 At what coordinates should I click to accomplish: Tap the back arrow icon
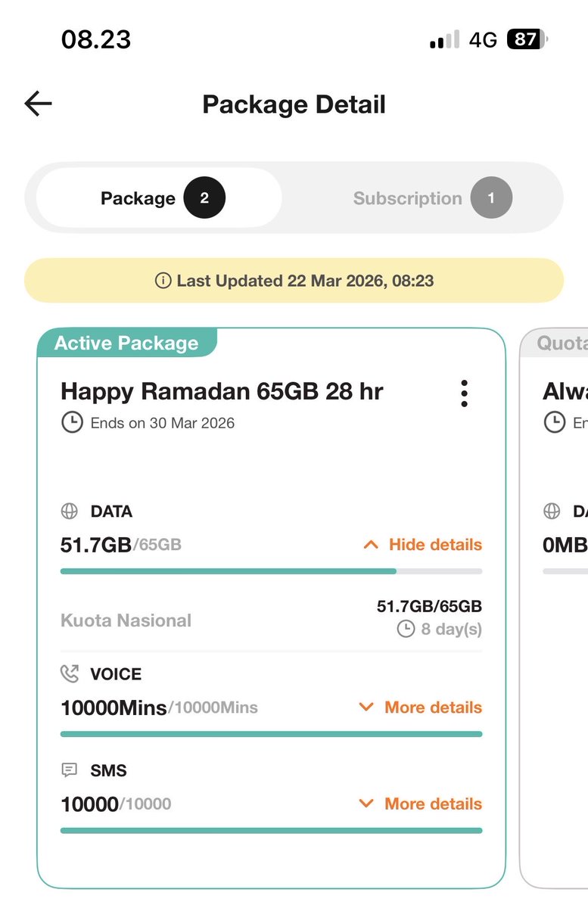[38, 104]
